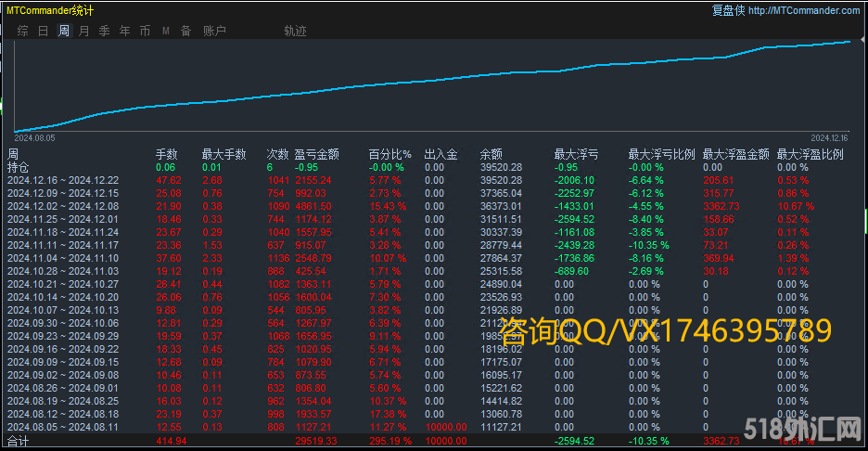Sort by the 手数 column header
The height and width of the screenshot is (451, 868).
[x=166, y=154]
